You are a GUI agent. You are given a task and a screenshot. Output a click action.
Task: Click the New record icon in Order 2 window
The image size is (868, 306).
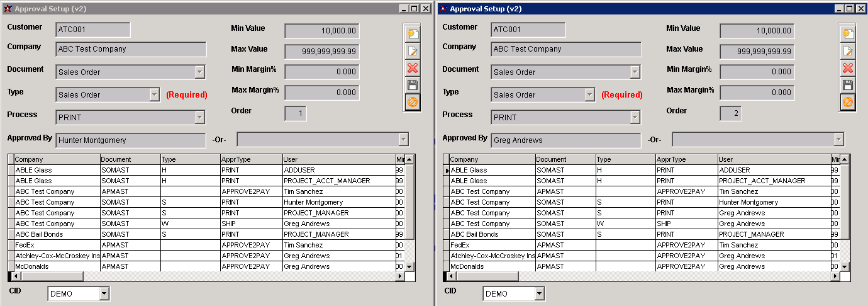point(848,34)
